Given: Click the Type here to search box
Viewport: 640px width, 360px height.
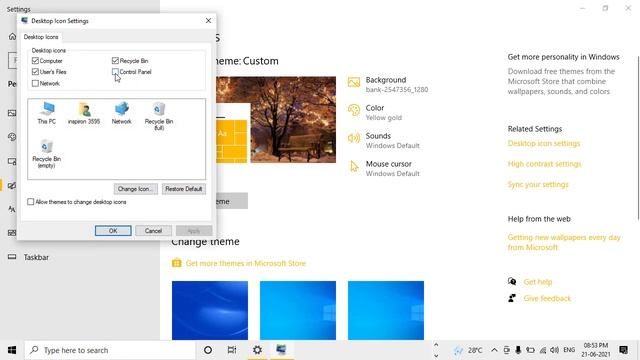Looking at the screenshot, I should click(x=110, y=350).
